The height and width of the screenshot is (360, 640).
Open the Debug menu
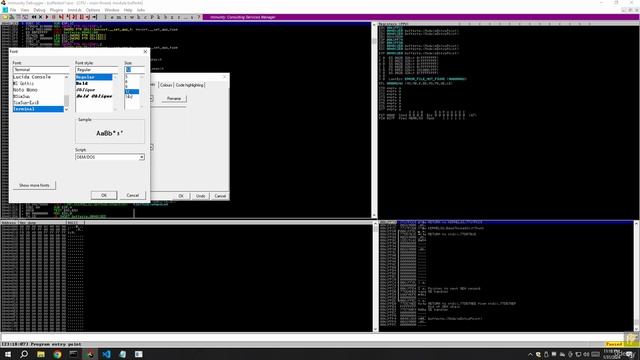(x=39, y=10)
